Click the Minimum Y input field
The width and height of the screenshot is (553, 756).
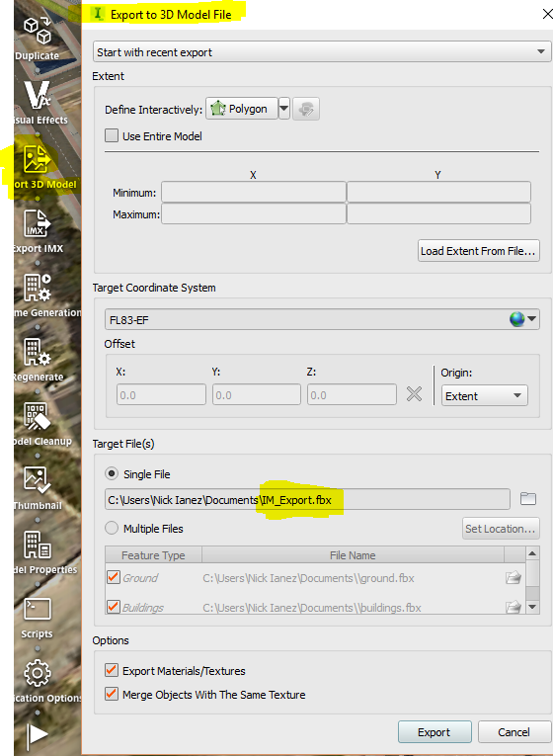click(x=438, y=192)
